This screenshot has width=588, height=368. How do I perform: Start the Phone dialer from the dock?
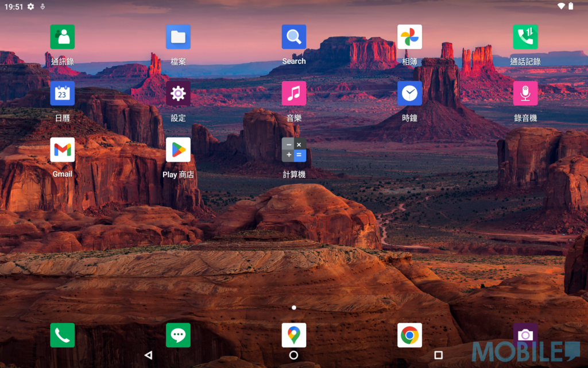click(x=62, y=335)
